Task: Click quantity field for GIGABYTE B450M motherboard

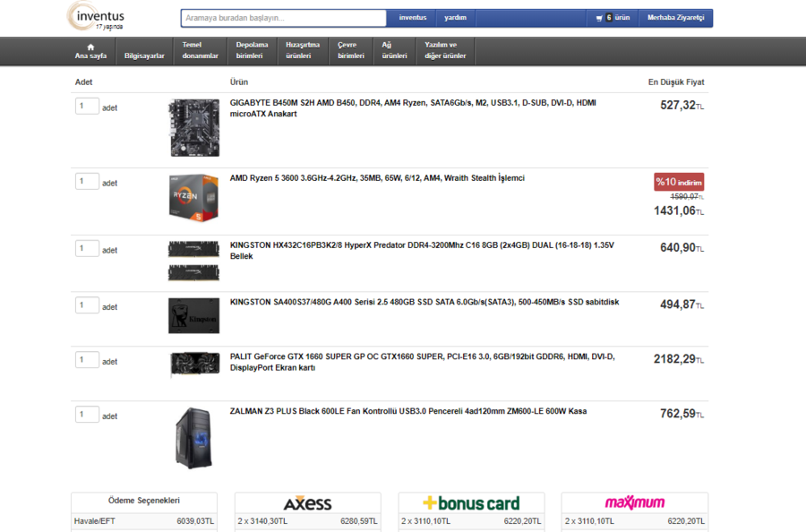Action: coord(87,107)
